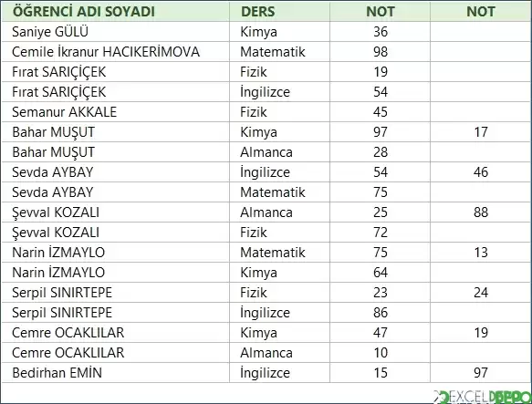
Task: Select the Saniye GÜLÜ name cell
Action: tap(116, 32)
